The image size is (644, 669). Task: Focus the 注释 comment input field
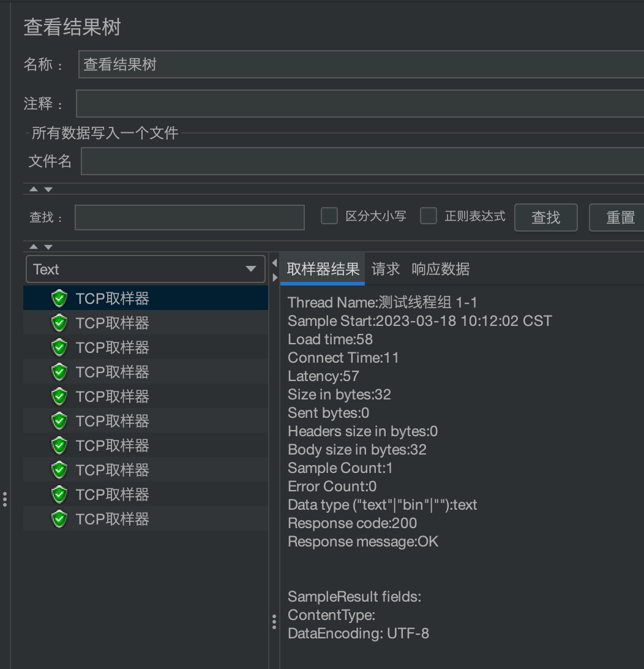point(360,104)
